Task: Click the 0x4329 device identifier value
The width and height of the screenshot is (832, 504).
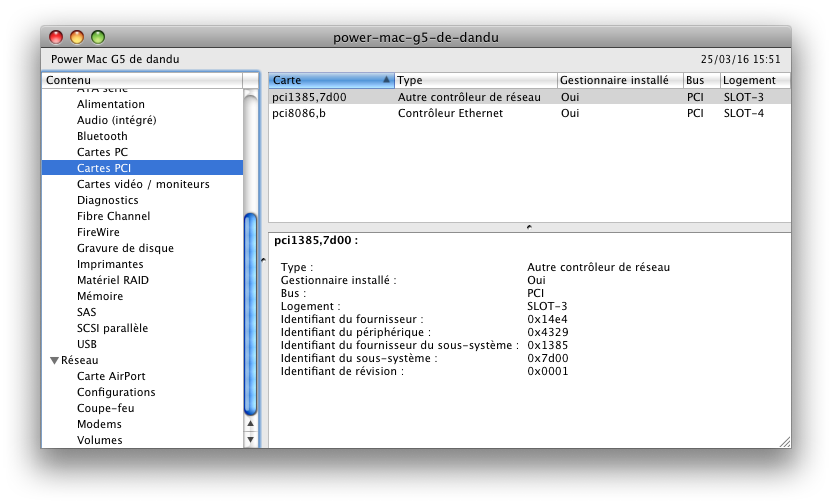Action: pos(548,332)
